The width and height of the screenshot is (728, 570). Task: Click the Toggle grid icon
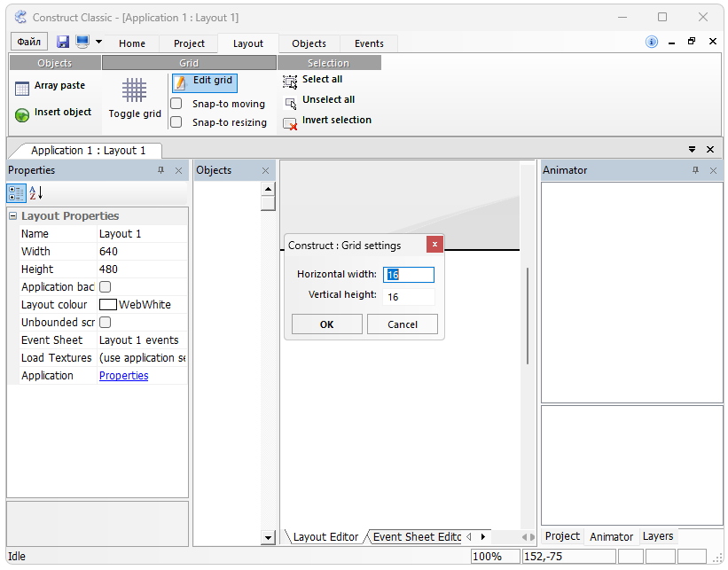(134, 90)
